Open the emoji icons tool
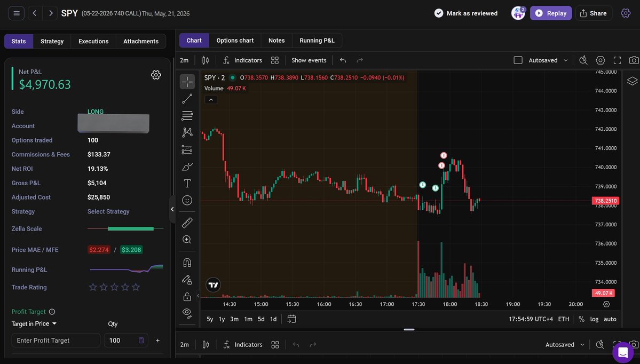The width and height of the screenshot is (640, 364). pos(187,200)
